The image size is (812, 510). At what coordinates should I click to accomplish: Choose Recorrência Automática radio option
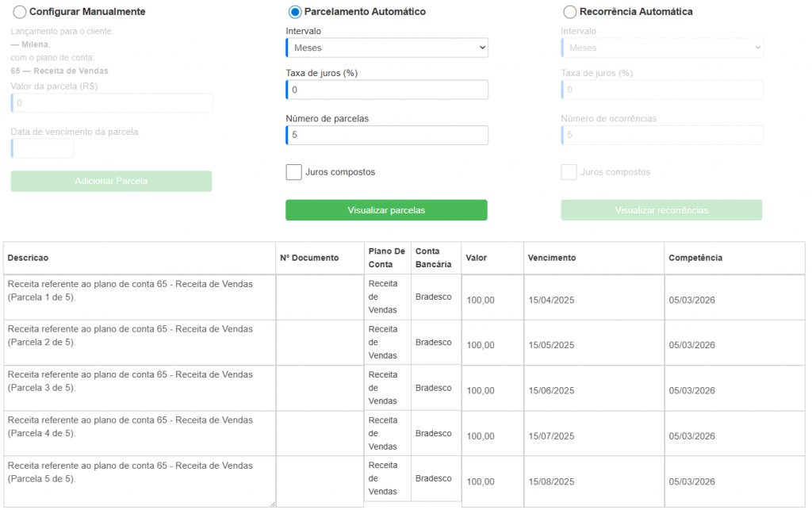[569, 12]
